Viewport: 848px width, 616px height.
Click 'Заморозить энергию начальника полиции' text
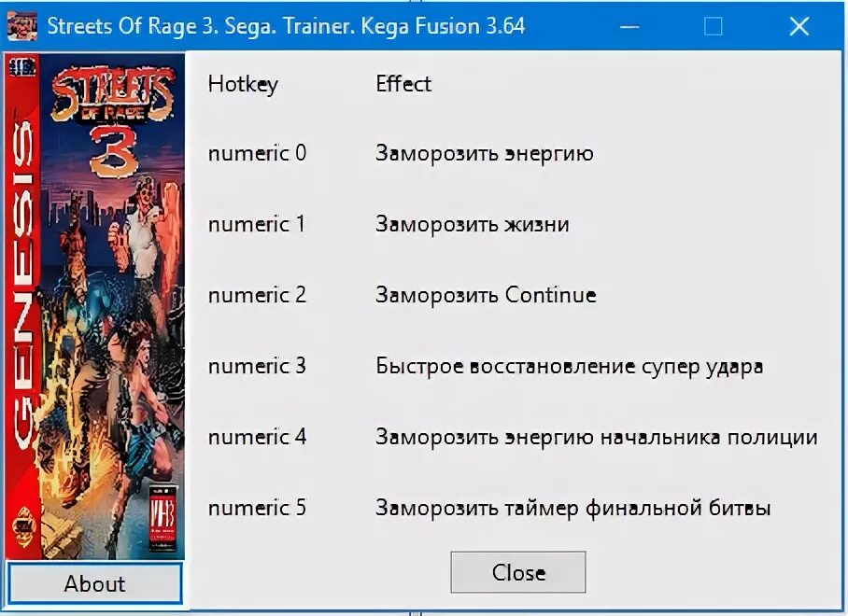(597, 438)
